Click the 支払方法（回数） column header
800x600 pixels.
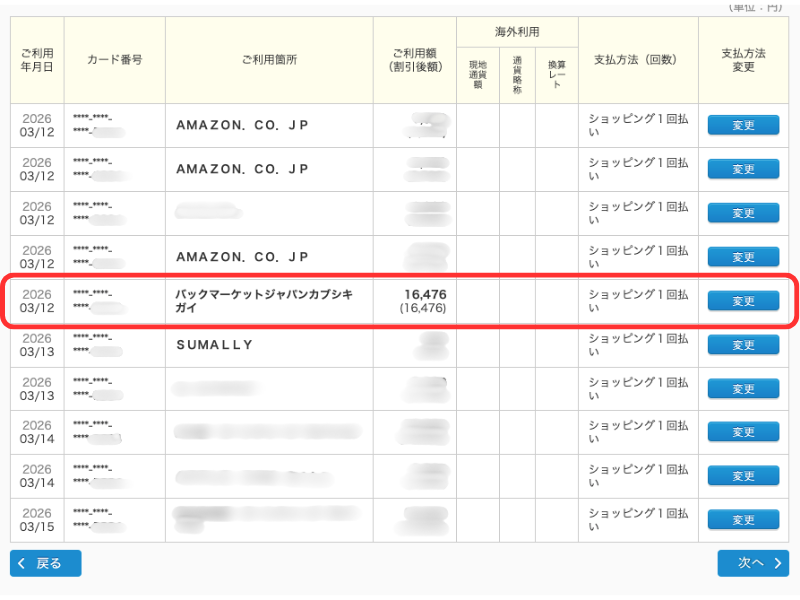637,60
